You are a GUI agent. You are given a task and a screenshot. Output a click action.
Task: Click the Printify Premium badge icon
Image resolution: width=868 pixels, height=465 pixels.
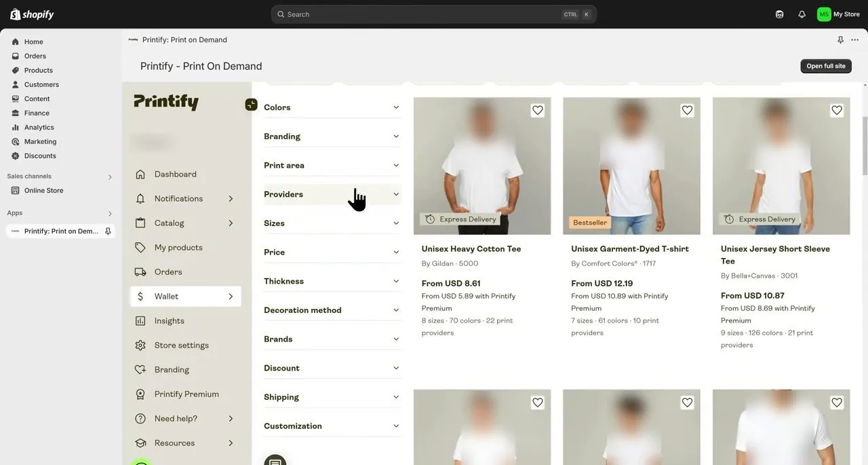[140, 394]
